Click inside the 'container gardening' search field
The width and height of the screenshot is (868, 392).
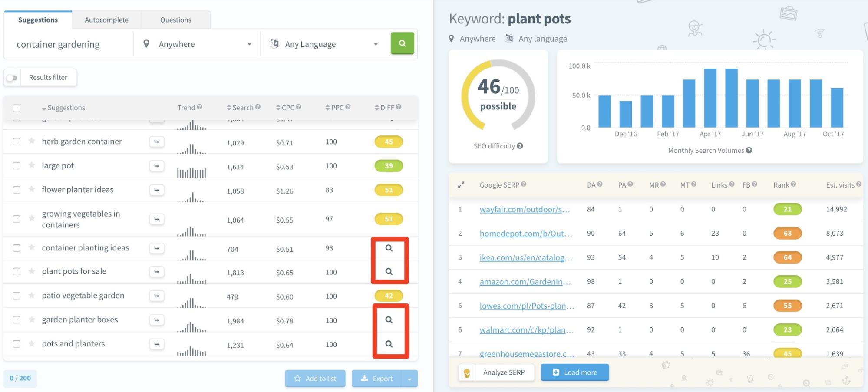click(x=65, y=44)
